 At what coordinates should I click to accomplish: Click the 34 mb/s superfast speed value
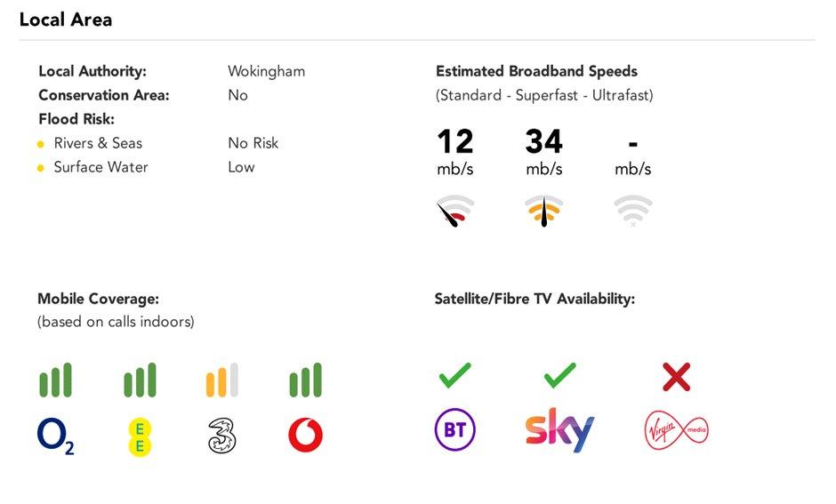coord(543,152)
